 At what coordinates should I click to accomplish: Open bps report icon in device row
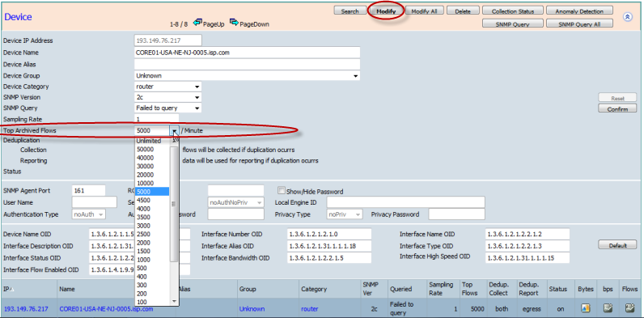click(x=608, y=308)
